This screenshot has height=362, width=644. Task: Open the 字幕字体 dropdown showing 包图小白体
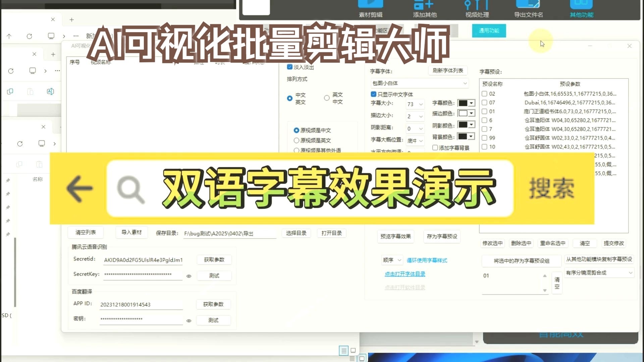tap(420, 83)
